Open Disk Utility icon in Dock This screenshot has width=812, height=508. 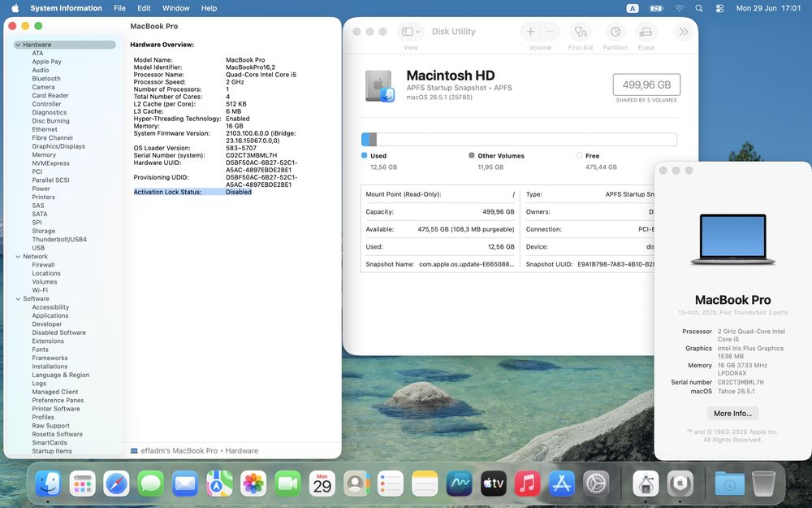tap(646, 484)
